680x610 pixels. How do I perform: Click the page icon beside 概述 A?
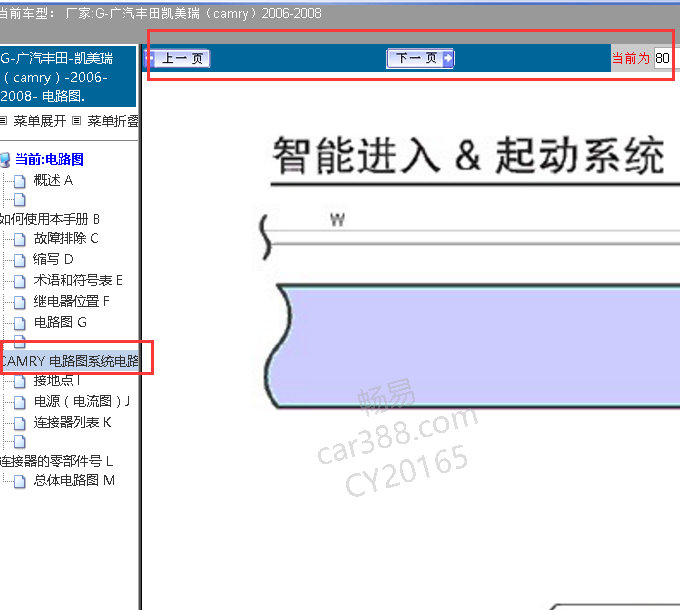[20, 181]
